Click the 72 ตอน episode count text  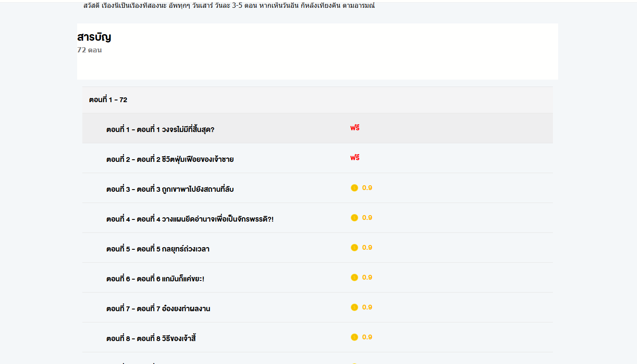tap(90, 50)
